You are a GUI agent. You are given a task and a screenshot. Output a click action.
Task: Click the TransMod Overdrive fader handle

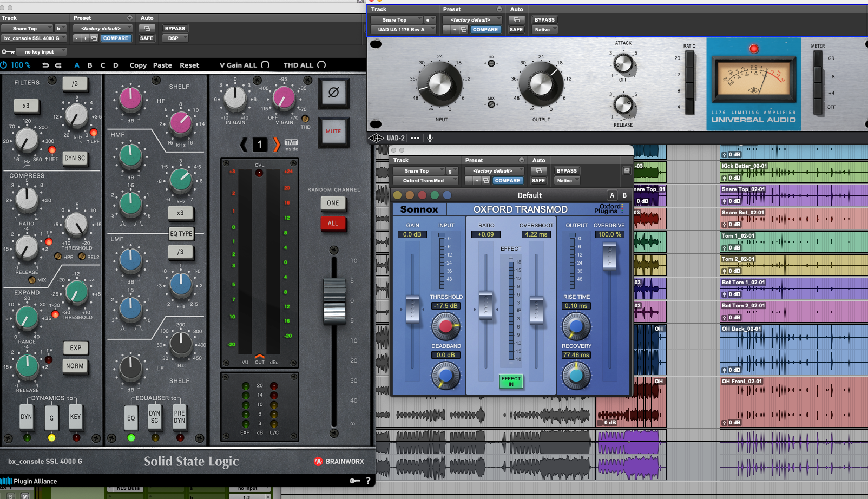click(610, 257)
